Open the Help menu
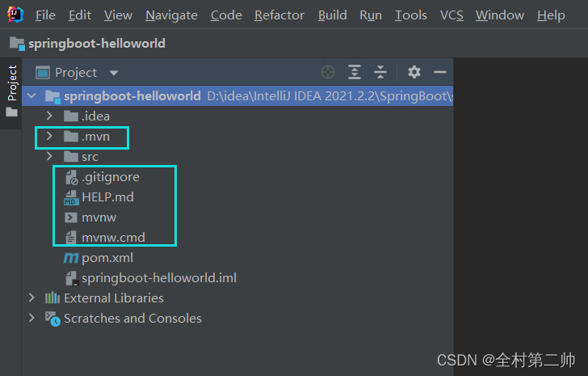This screenshot has width=588, height=376. tap(551, 15)
